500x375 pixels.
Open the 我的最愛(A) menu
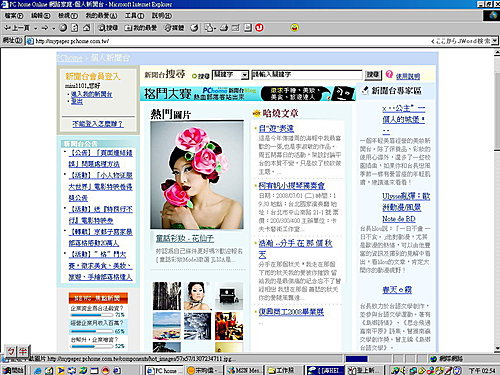pos(101,16)
